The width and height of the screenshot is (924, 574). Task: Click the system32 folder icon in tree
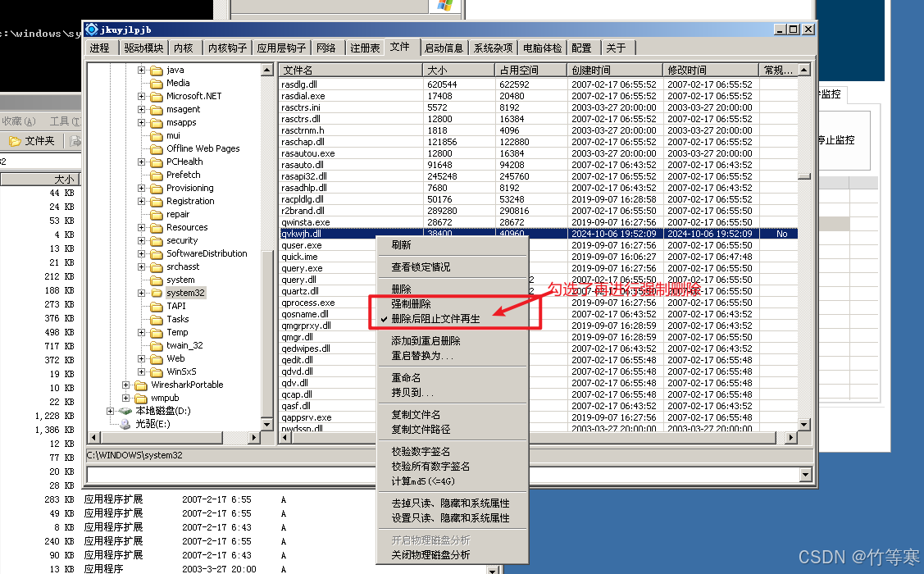click(x=156, y=293)
